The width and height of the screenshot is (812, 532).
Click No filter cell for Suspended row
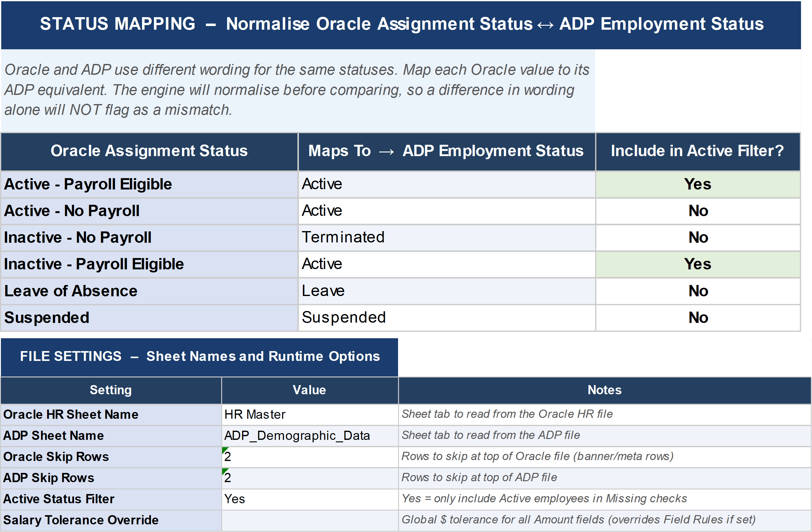pos(698,318)
